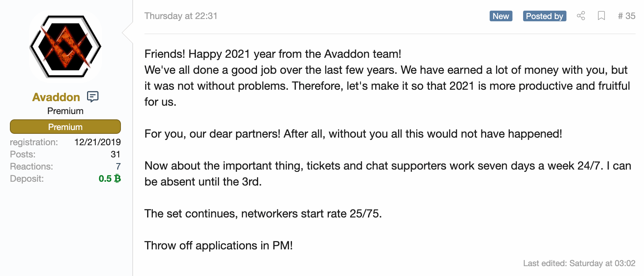
Task: Click the Throw off applications in PM line
Action: pyautogui.click(x=219, y=245)
